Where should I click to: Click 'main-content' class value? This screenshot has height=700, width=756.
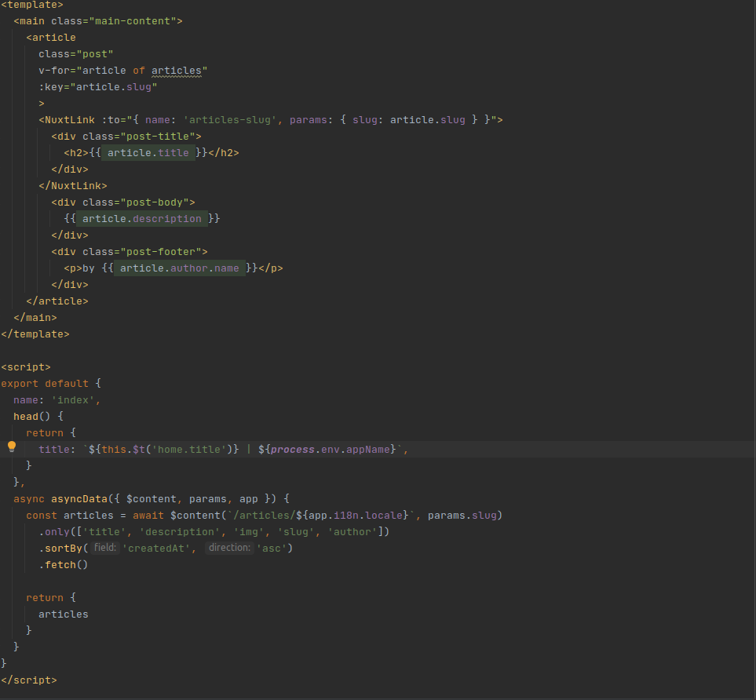coord(133,21)
